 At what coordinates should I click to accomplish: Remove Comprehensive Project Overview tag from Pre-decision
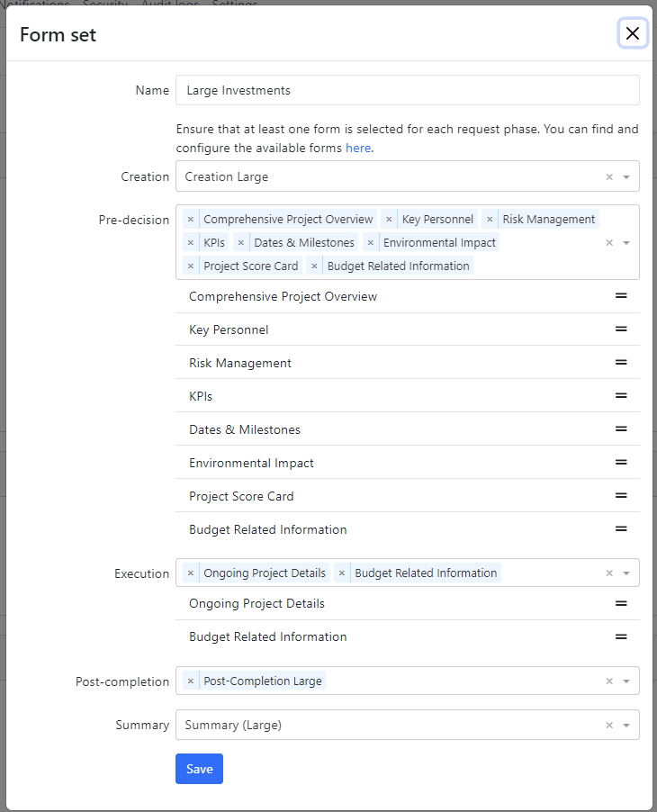click(x=191, y=220)
